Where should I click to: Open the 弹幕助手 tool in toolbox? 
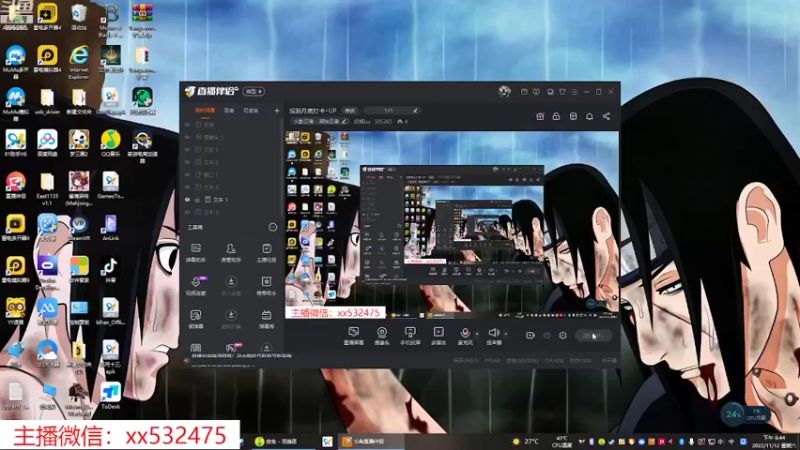point(195,253)
